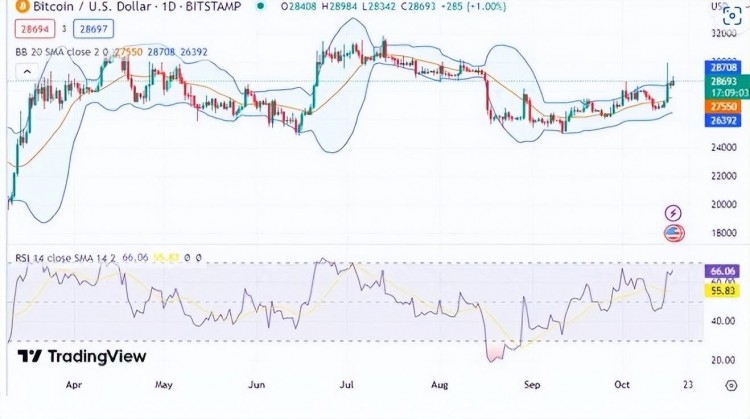The width and height of the screenshot is (750, 419).
Task: Click the orange 27550 basis price label
Action: coord(723,106)
